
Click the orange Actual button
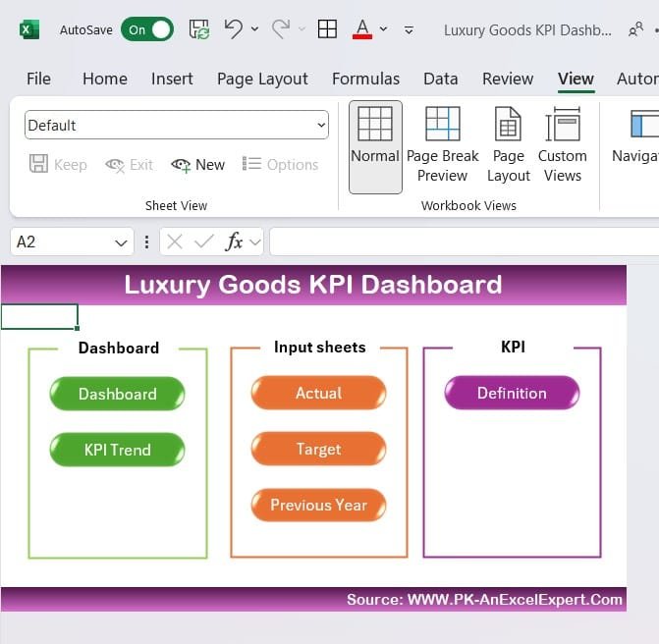[x=318, y=393]
